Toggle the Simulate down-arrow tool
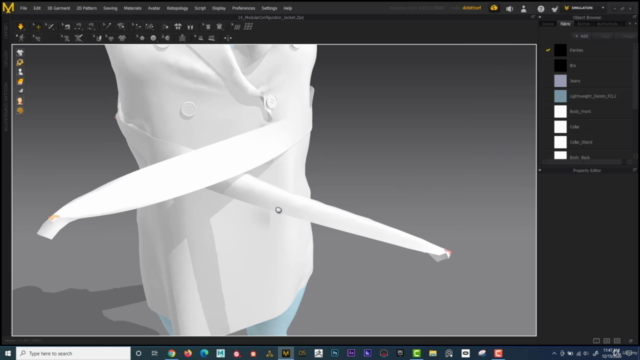The height and width of the screenshot is (360, 640). [20, 27]
